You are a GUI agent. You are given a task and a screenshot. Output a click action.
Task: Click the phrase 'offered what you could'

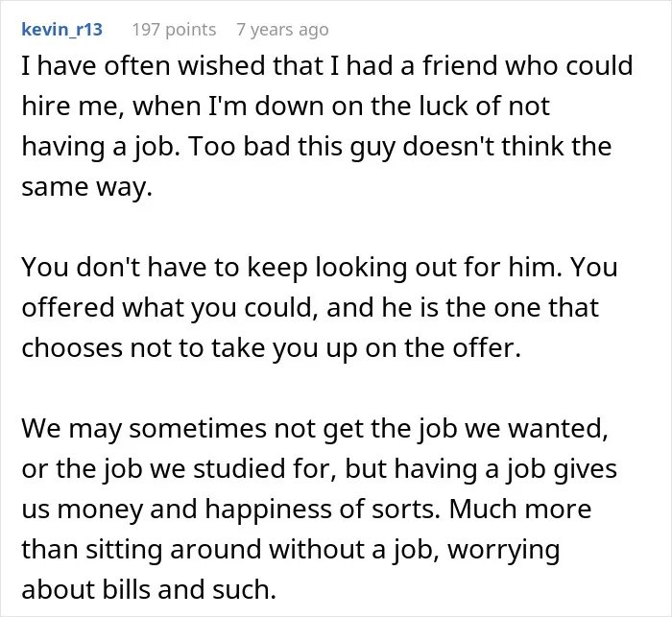(x=167, y=308)
